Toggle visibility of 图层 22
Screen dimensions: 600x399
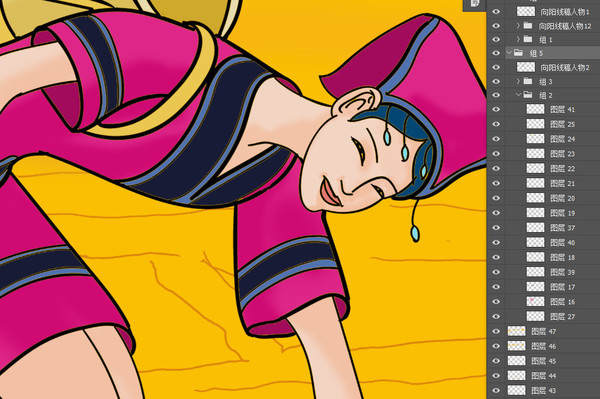click(496, 168)
